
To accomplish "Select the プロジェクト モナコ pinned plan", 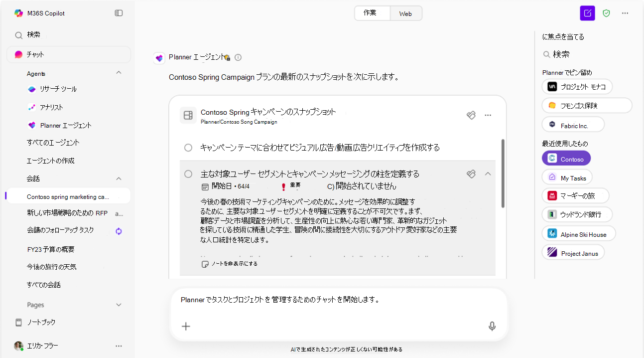I will (577, 86).
